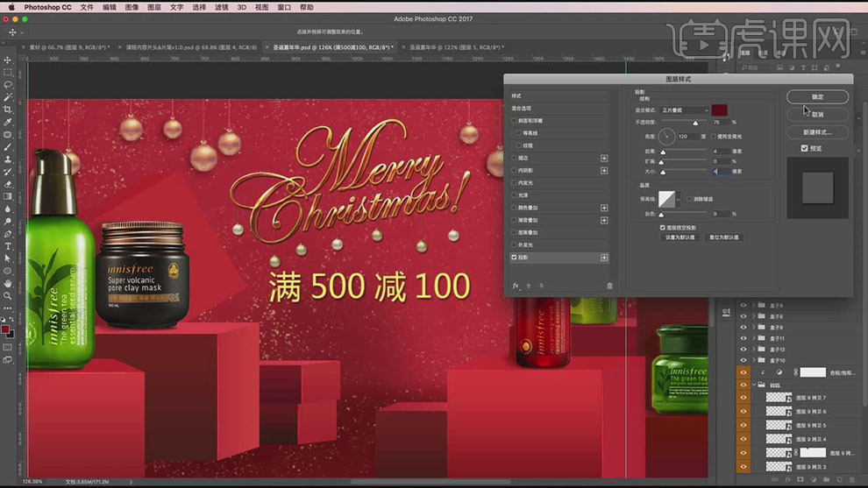Viewport: 868px width, 488px height.
Task: Select the Zoom tool
Action: click(x=8, y=296)
